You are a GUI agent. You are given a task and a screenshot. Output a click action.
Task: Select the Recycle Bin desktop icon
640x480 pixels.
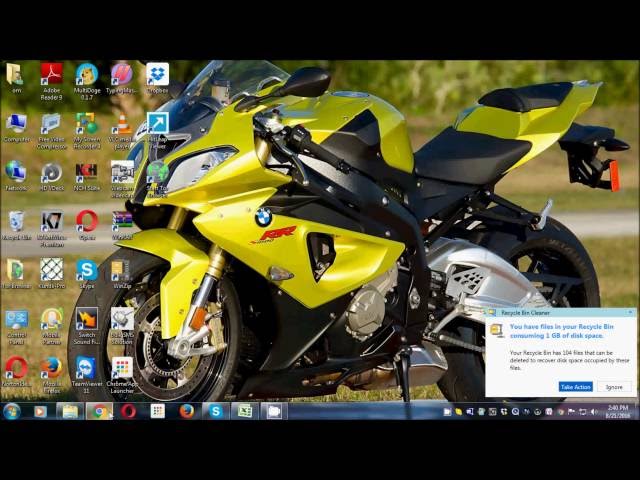pos(16,225)
